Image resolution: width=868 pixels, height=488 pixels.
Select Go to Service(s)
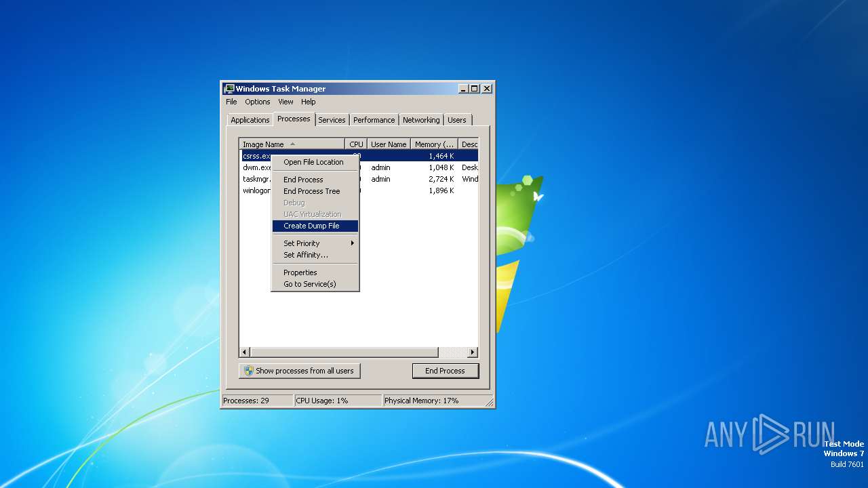point(315,284)
